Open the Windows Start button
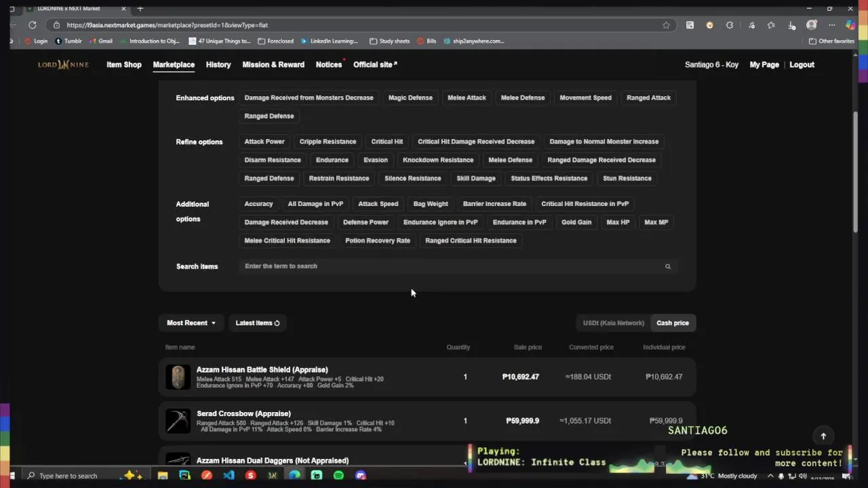This screenshot has width=868, height=488. click(12, 476)
